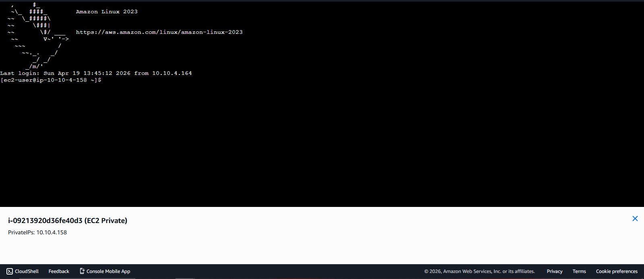Click the instance ID heading i-09213920d36fe40d3
Viewport: 644px width, 279px height.
[x=68, y=221]
